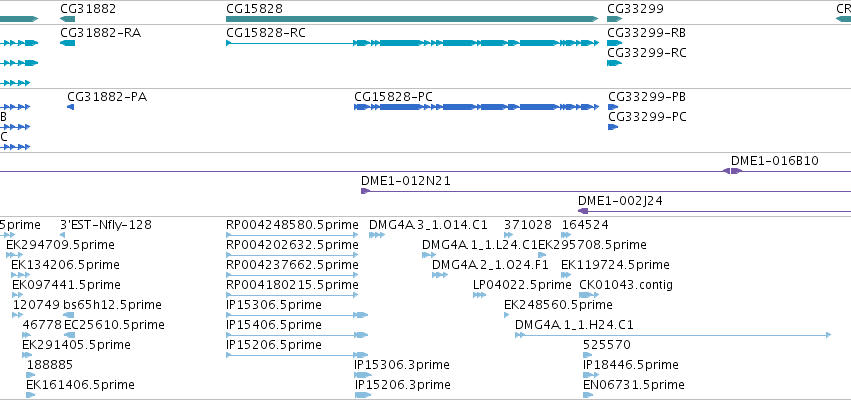Select the EN06731.5prime EST glyph

pos(588,395)
